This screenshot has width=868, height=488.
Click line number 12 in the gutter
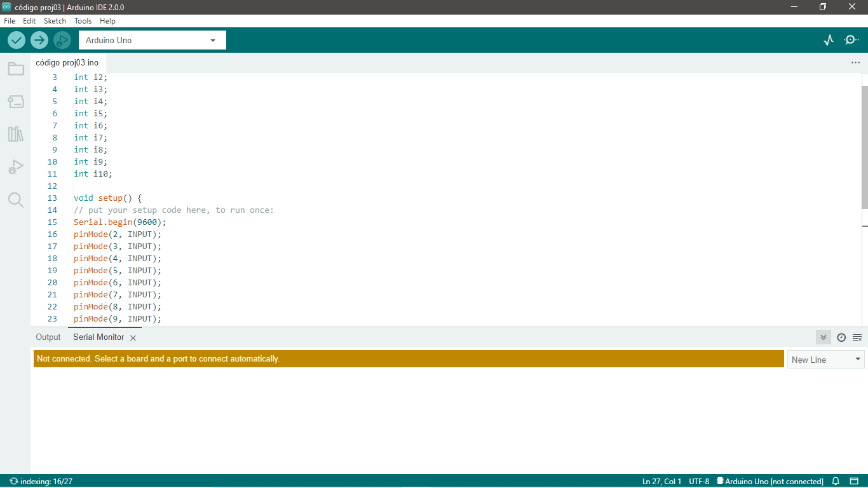[x=52, y=186]
